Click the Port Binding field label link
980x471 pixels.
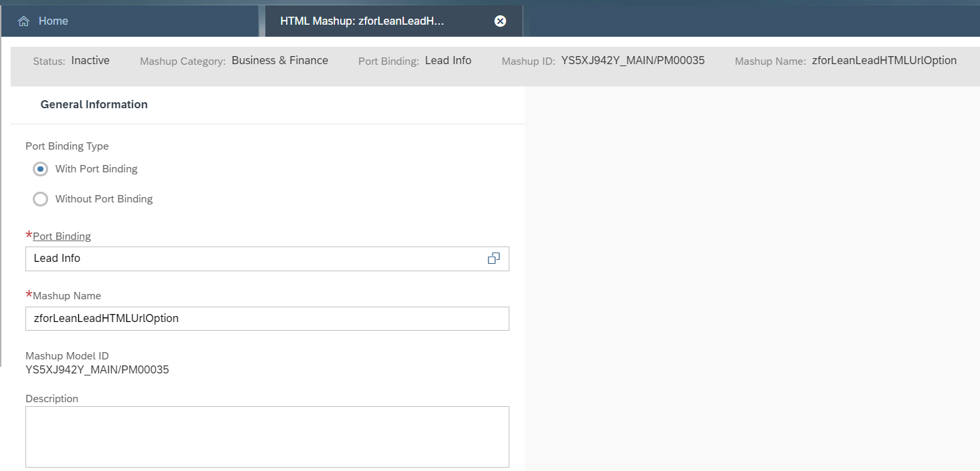pyautogui.click(x=62, y=236)
